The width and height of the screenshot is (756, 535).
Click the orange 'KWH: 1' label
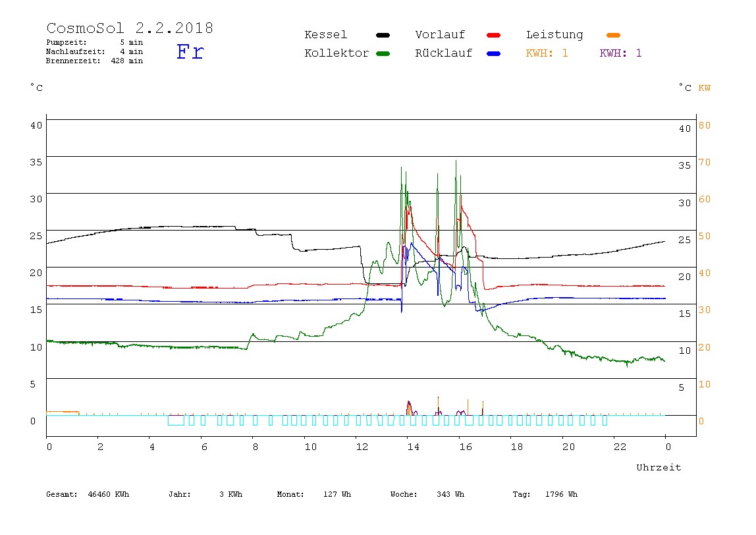[547, 53]
